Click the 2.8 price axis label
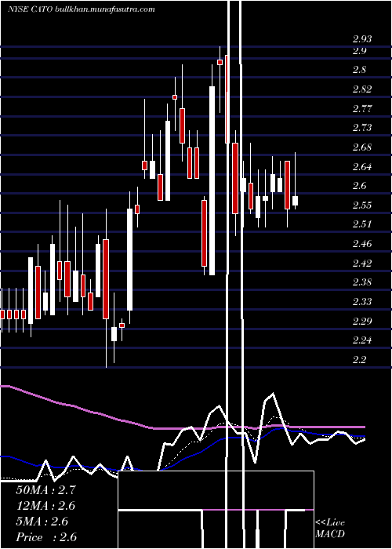 coord(359,70)
